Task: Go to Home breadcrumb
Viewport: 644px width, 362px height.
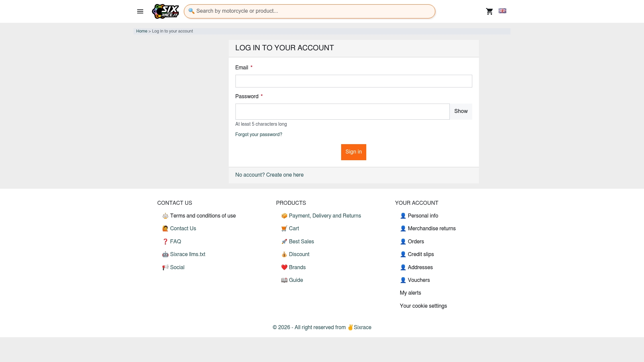Action: coord(142,31)
